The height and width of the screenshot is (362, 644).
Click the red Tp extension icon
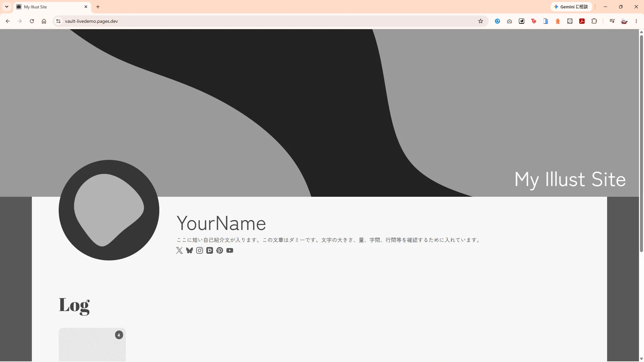pyautogui.click(x=534, y=21)
